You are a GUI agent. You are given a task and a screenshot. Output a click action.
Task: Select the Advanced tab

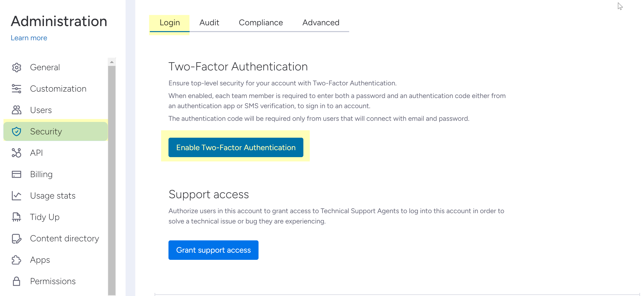tap(321, 23)
